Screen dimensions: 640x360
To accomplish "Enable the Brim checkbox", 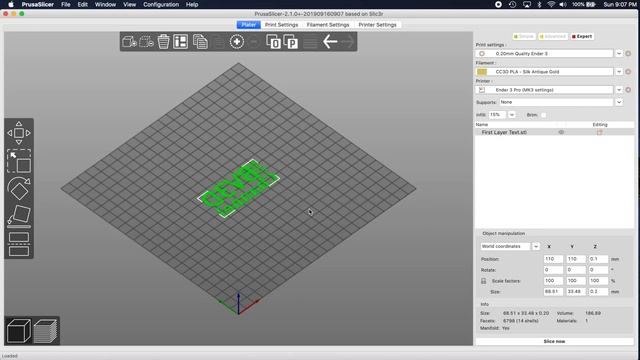I will coord(543,115).
